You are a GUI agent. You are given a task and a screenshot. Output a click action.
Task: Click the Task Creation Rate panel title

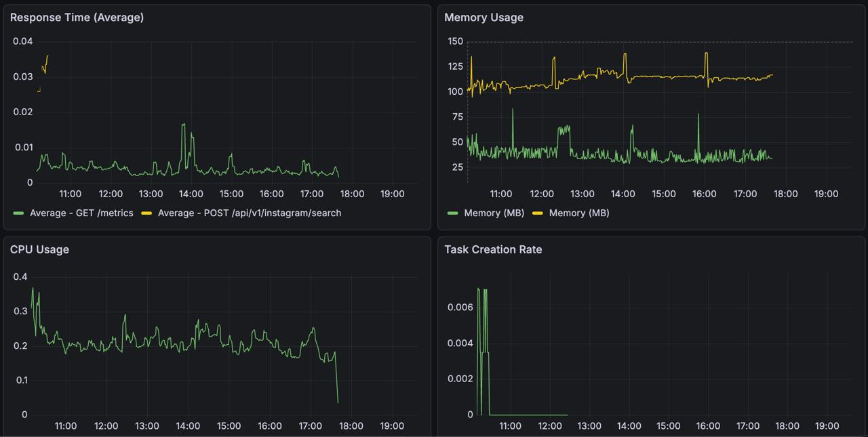click(493, 249)
